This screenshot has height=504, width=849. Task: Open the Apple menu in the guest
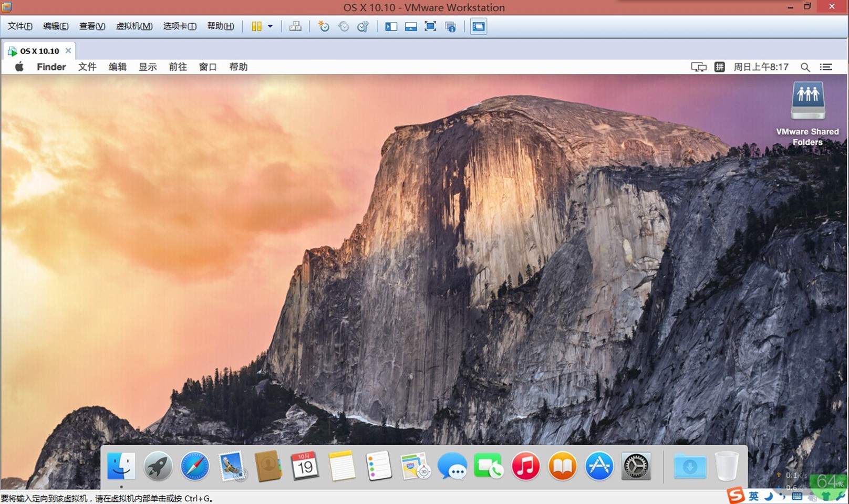point(19,67)
